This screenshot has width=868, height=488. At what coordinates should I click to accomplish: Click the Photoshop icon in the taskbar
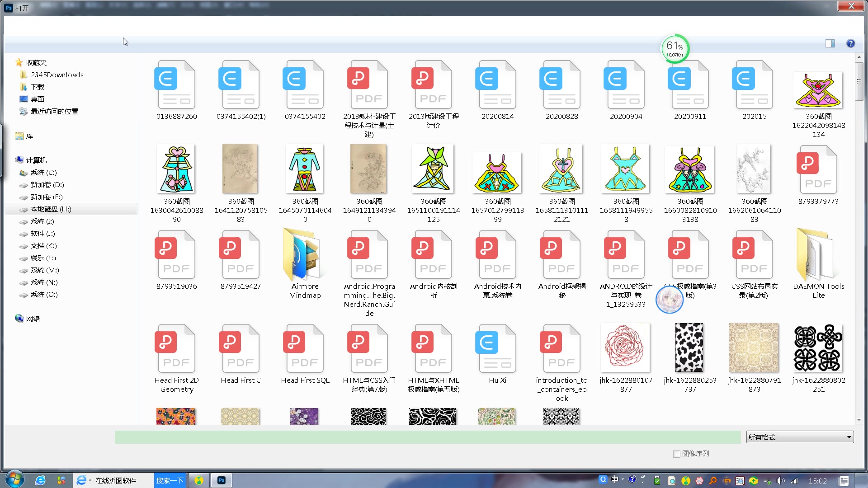click(x=221, y=480)
